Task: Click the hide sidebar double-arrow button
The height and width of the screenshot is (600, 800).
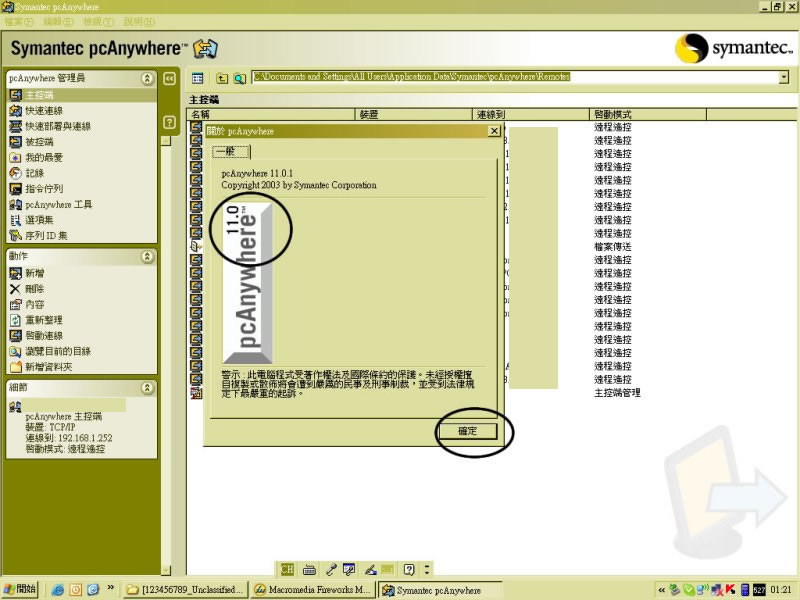Action: point(169,79)
